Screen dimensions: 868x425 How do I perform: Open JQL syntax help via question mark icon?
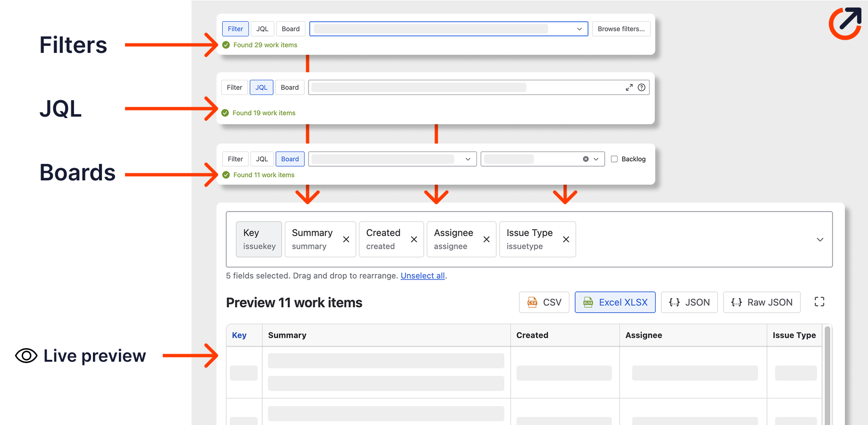click(642, 87)
